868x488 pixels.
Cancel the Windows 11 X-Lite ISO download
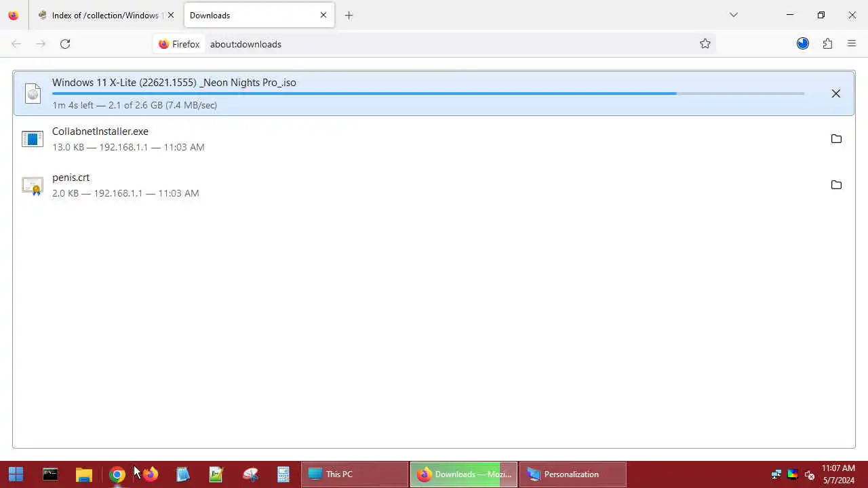(835, 94)
